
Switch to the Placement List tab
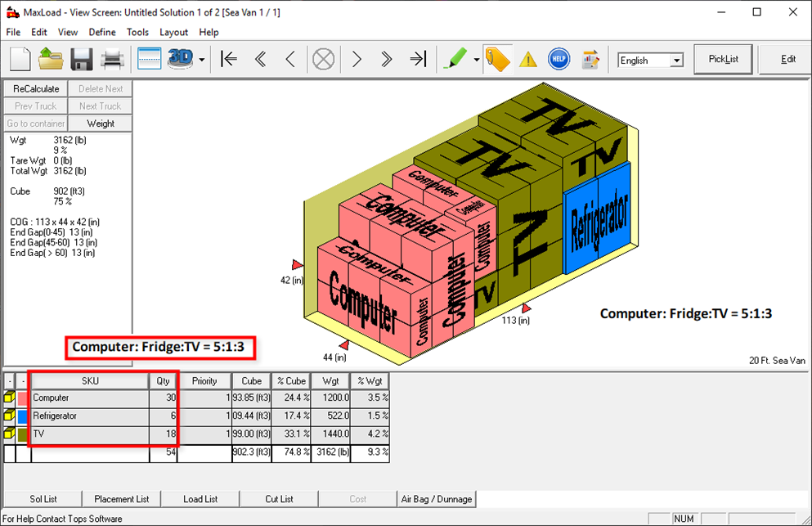tap(122, 499)
